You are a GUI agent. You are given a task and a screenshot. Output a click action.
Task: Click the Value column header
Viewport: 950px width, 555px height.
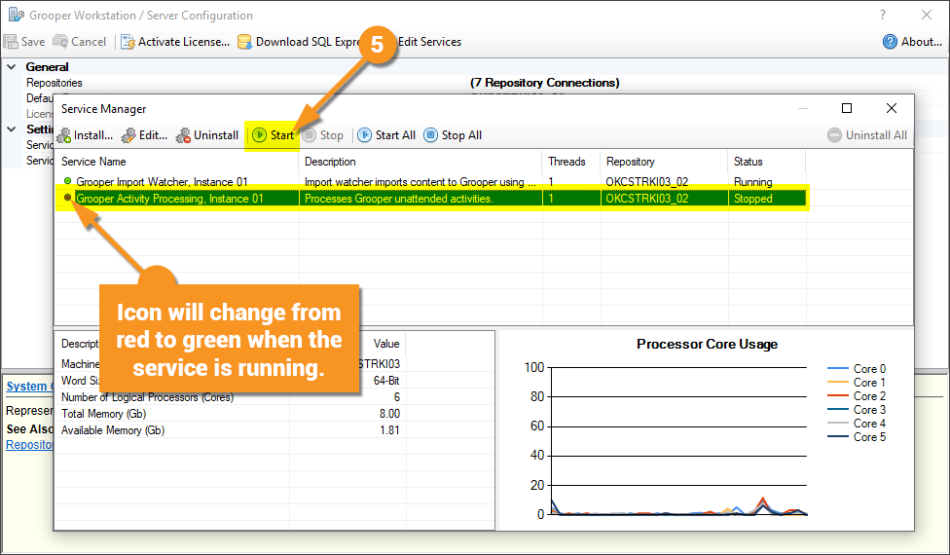(x=386, y=344)
